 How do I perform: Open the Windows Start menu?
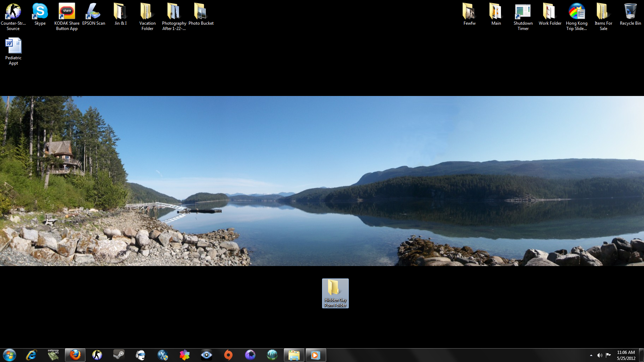click(10, 355)
